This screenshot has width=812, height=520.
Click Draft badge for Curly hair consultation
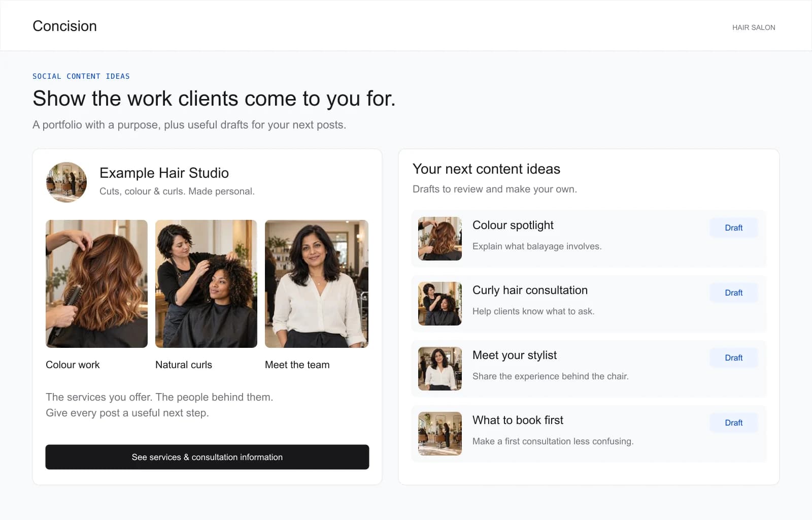[x=733, y=292]
